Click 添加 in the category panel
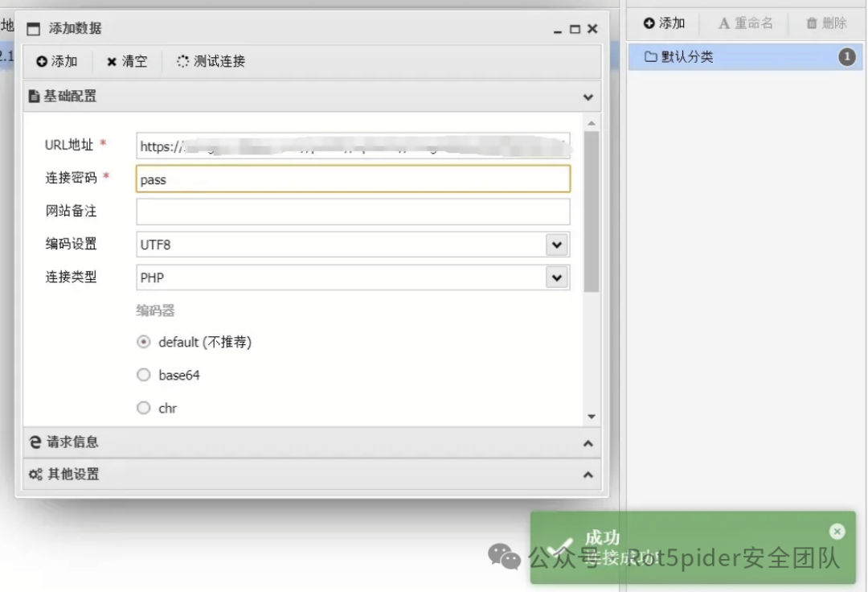Image resolution: width=868 pixels, height=592 pixels. pos(665,23)
